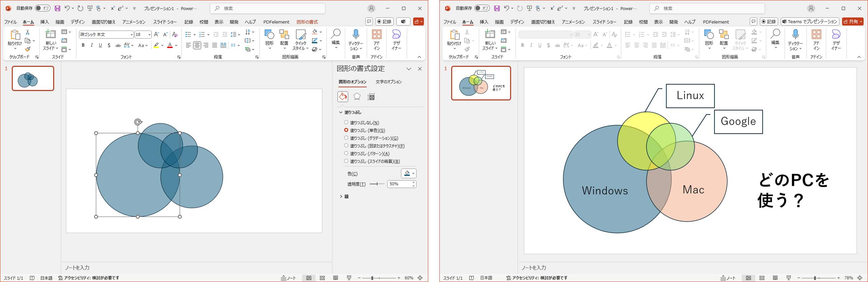Click Italic button in left PowerPoint window

coord(92,45)
